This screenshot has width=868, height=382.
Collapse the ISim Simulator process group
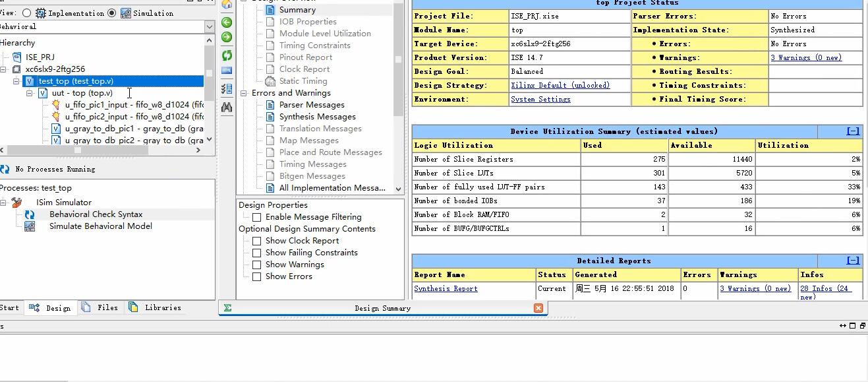4,203
